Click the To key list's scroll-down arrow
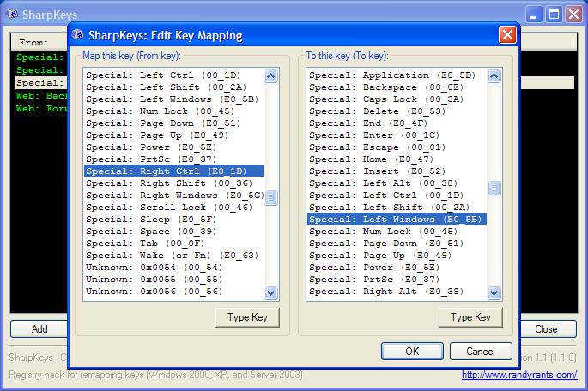This screenshot has width=588, height=391. click(x=494, y=292)
